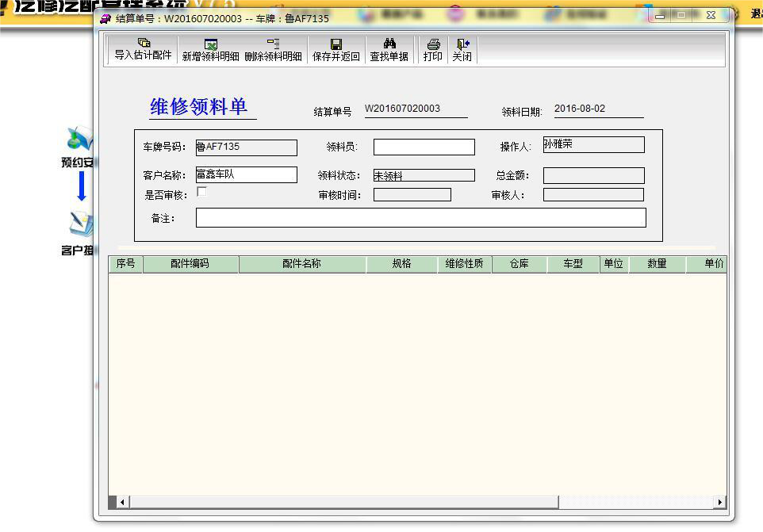The width and height of the screenshot is (763, 532).
Task: Open 预约安排 icon in main window
Action: click(79, 147)
